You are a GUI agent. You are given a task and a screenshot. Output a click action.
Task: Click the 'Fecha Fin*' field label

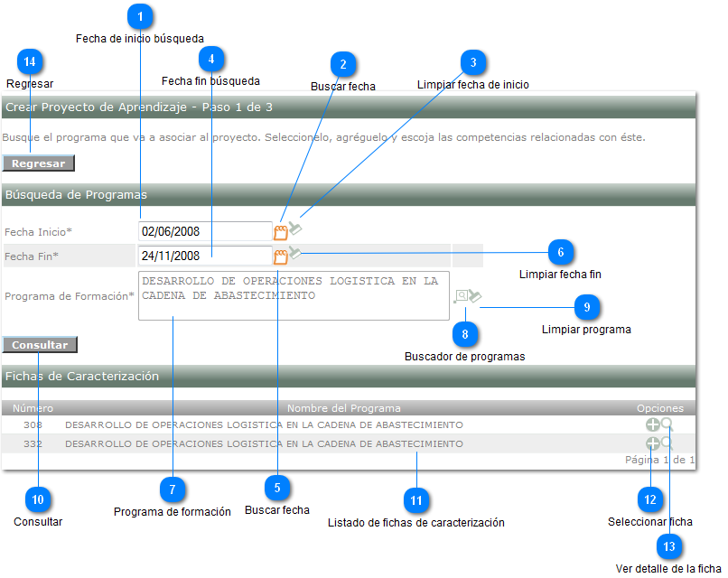coord(32,256)
